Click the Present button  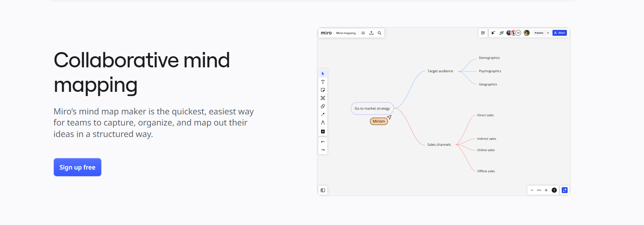[539, 33]
